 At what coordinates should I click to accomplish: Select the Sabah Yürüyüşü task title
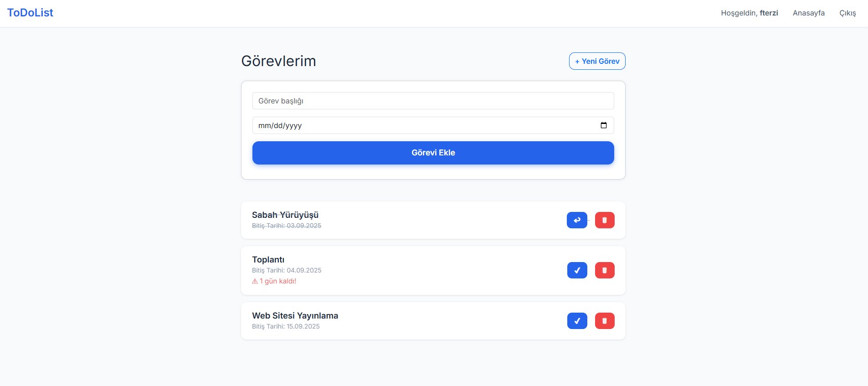coord(285,215)
